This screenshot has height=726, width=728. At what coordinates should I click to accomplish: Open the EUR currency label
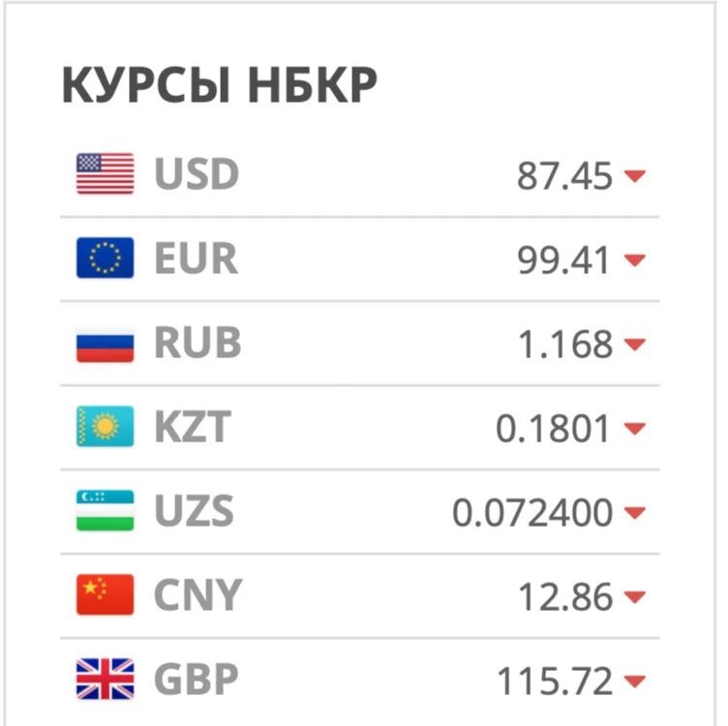(x=196, y=258)
